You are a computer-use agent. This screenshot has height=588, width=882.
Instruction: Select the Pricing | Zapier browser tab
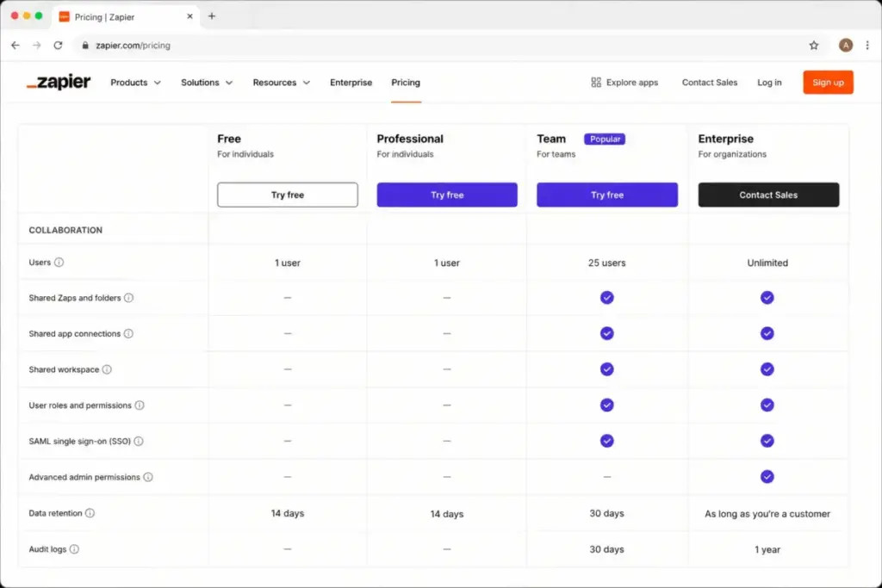(127, 17)
